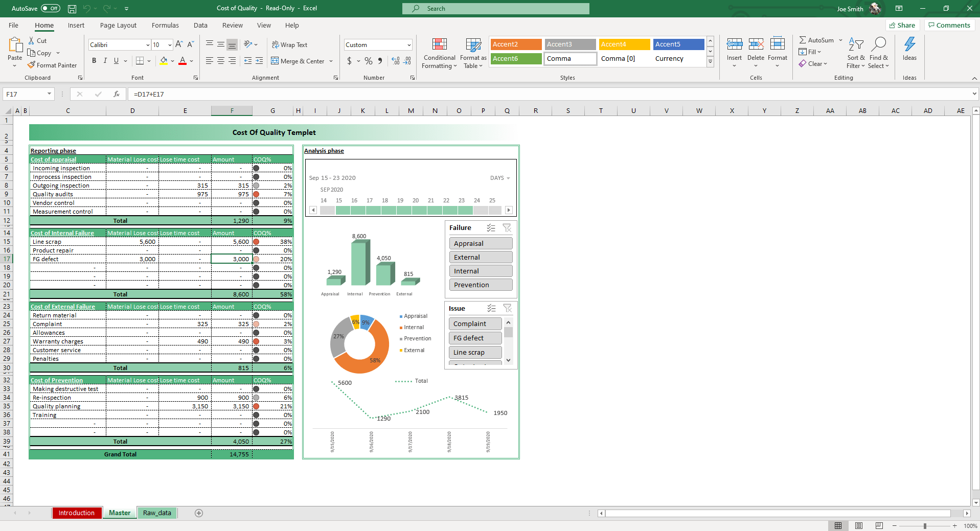Enable multi-select on Issue slicer

[x=491, y=308]
